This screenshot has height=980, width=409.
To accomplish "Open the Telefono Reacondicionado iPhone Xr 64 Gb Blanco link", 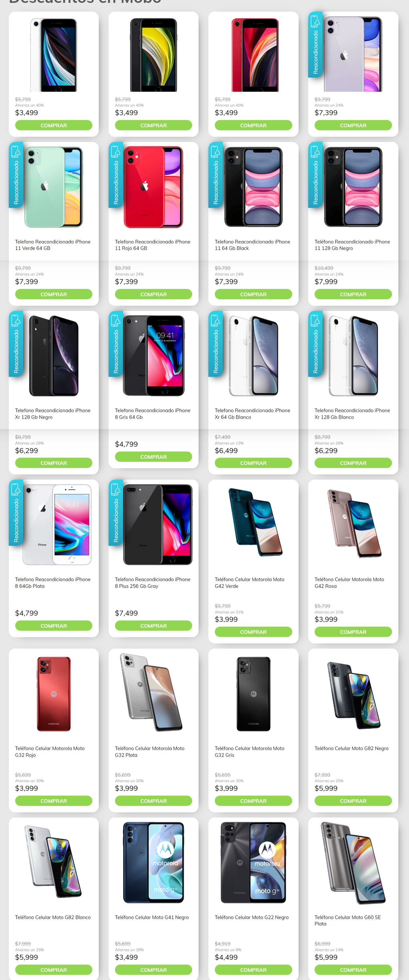I will [253, 414].
